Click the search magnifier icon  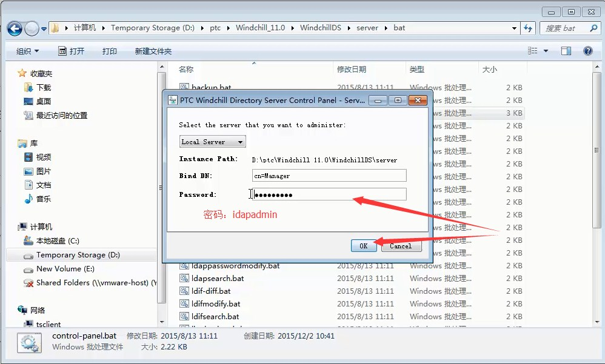click(x=594, y=28)
